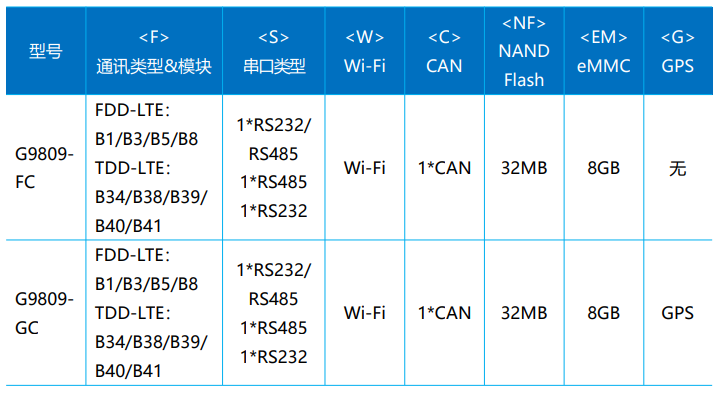This screenshot has width=724, height=393.
Task: Select the <NF> NAND Flash header
Action: pos(524,51)
